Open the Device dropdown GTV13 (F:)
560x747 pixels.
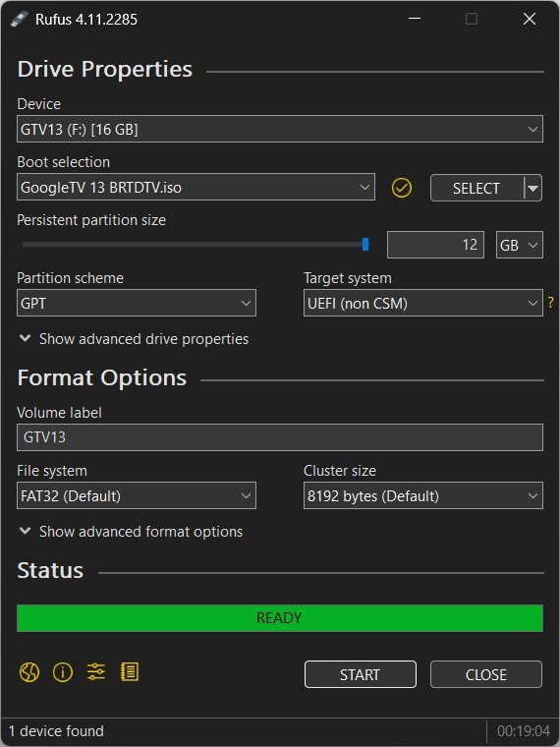pos(280,129)
